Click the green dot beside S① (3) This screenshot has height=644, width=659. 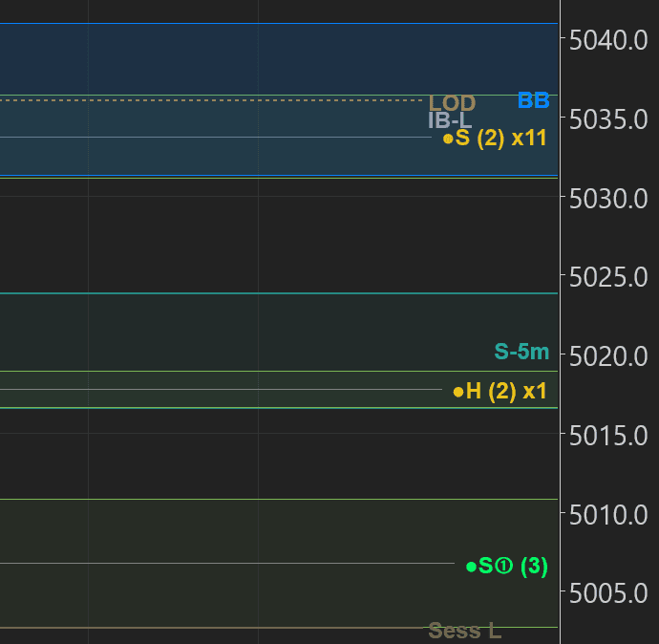tap(471, 567)
